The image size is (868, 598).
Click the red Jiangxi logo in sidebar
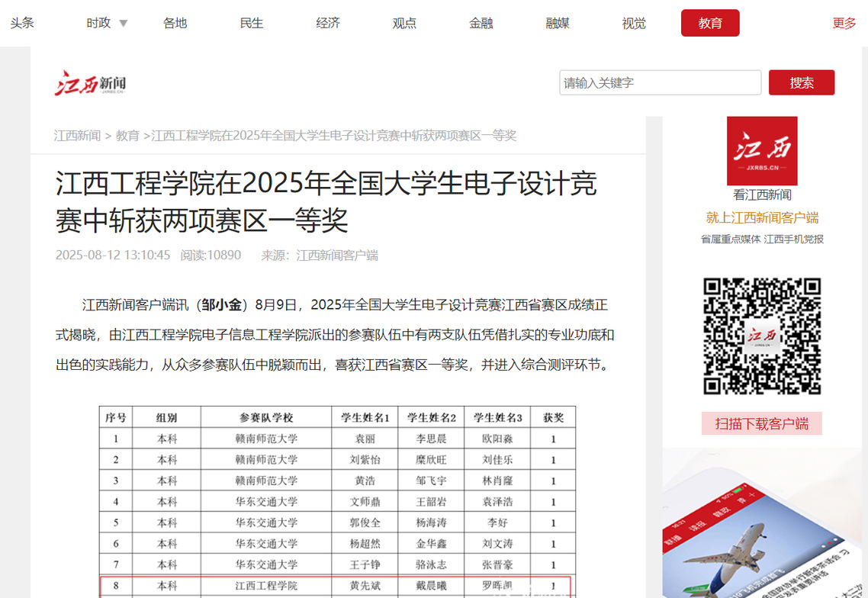click(x=761, y=150)
